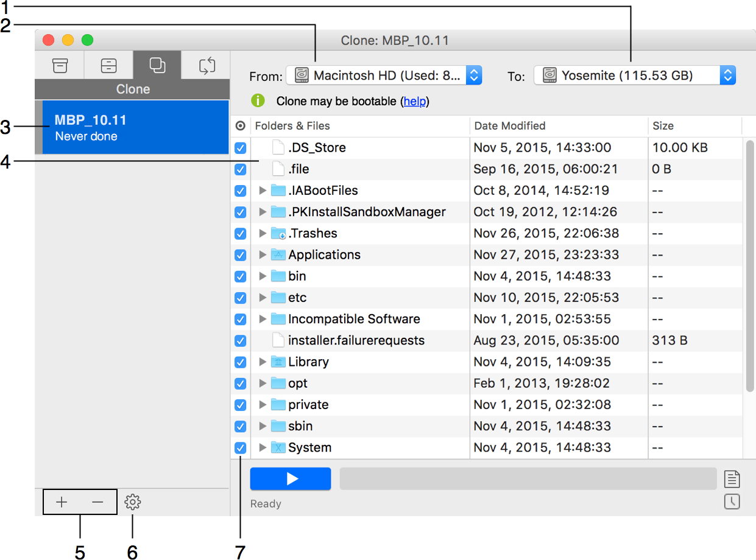The height and width of the screenshot is (560, 756).
Task: Click the .Trashes folder icon
Action: click(278, 233)
